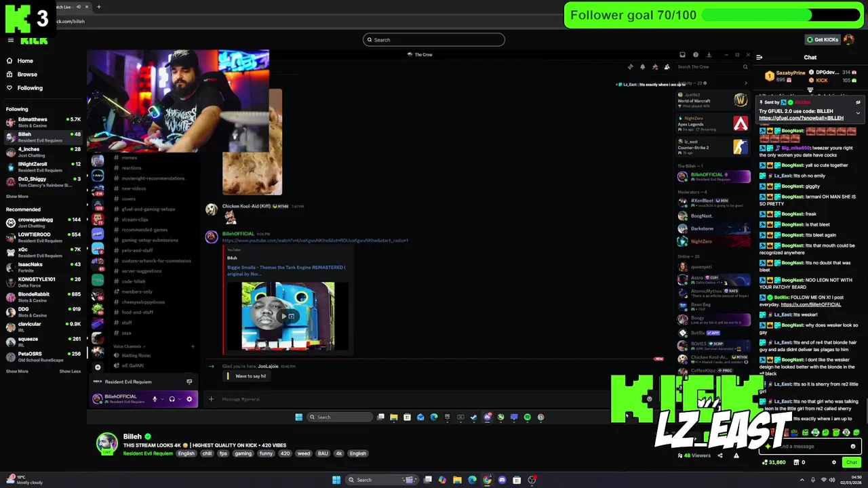The image size is (868, 488).
Task: Collapse Recommended list with Show Less
Action: [70, 371]
